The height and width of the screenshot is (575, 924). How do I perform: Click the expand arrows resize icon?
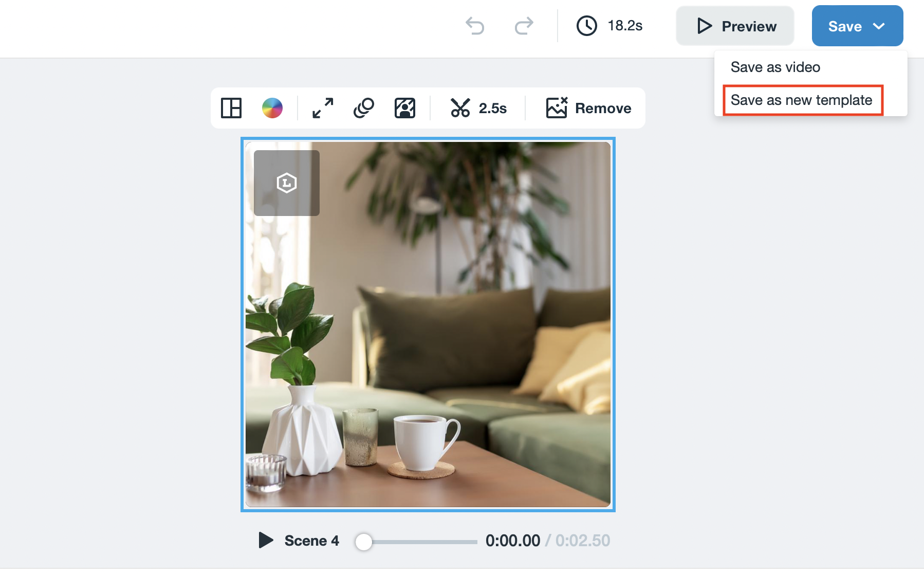pos(323,108)
